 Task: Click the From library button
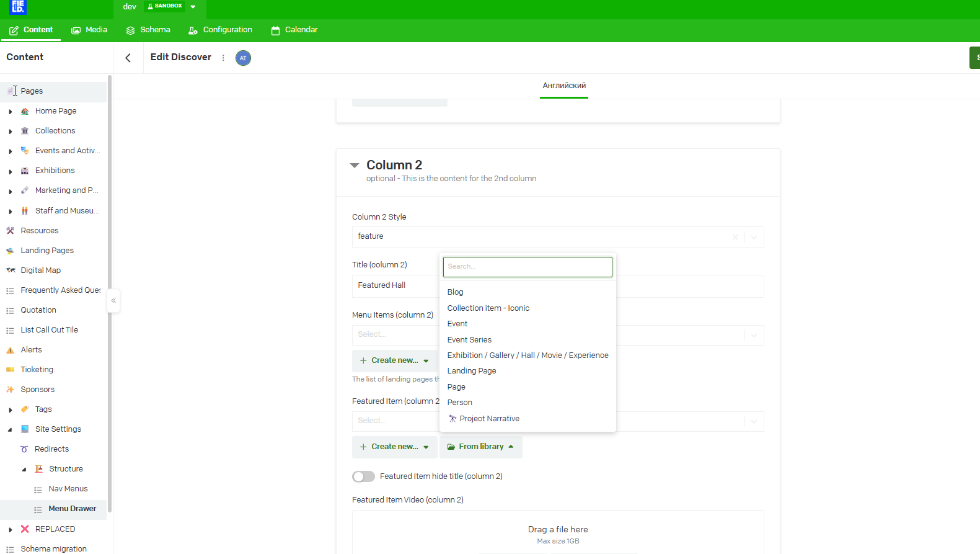(481, 447)
